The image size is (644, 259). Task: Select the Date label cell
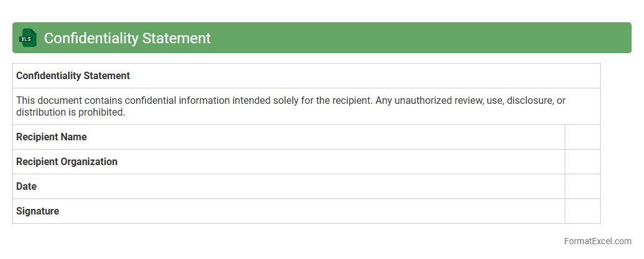coord(27,187)
